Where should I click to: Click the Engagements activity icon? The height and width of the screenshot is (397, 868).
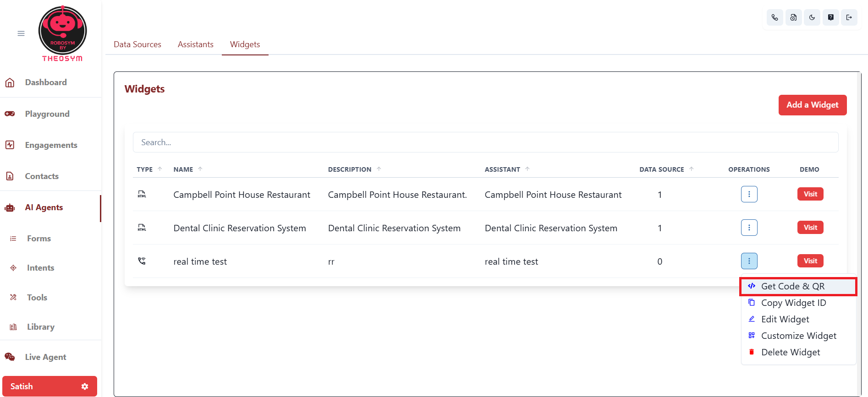click(x=10, y=145)
